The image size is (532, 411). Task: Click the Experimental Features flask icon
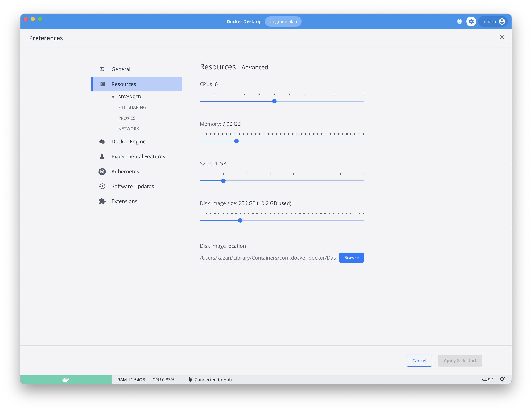coord(102,156)
